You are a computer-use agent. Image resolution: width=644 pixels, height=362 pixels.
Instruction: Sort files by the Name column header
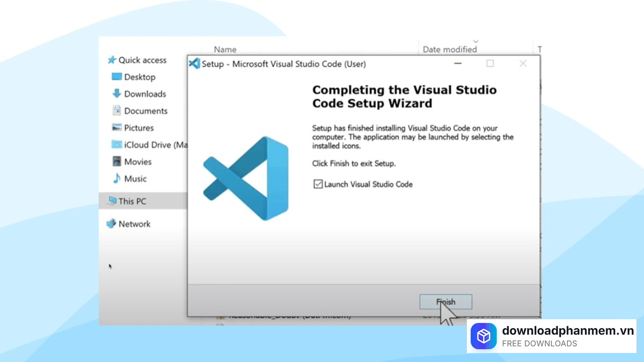(225, 49)
